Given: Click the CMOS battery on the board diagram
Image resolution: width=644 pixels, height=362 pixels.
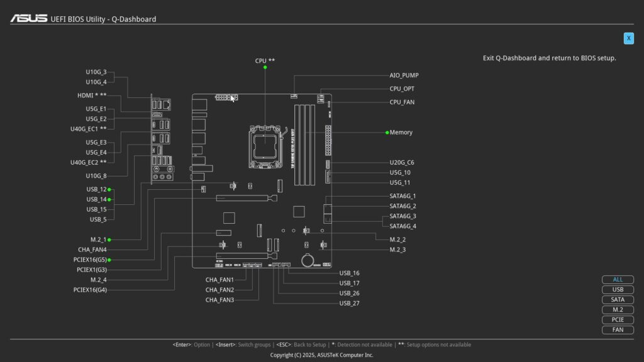Looking at the screenshot, I should (x=308, y=261).
